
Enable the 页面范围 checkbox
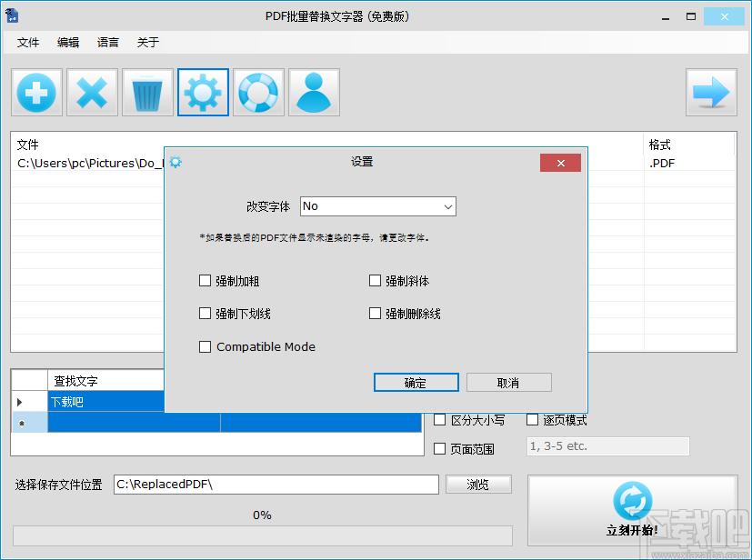point(439,449)
